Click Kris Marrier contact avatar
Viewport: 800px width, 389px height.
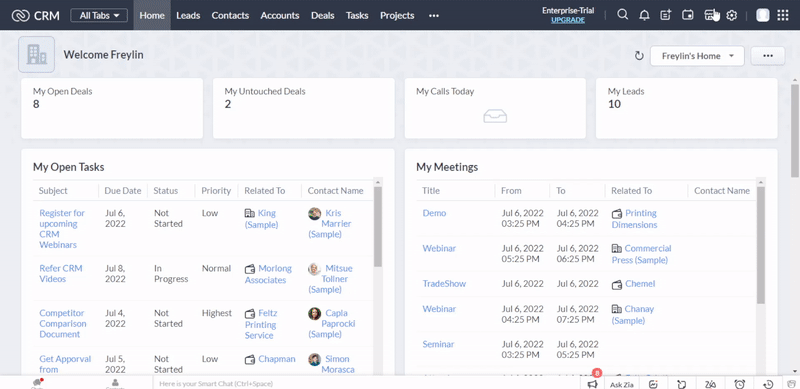pos(315,213)
